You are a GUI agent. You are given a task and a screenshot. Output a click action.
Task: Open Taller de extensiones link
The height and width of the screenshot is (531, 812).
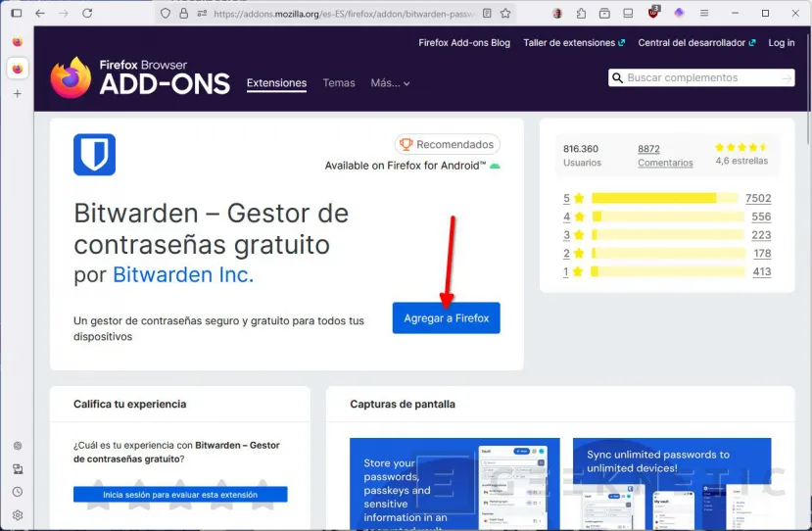click(574, 43)
